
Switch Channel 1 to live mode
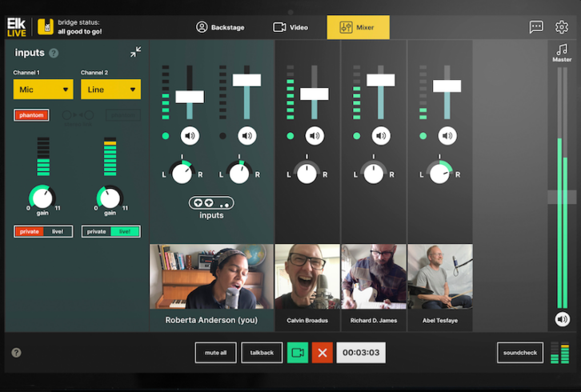58,231
